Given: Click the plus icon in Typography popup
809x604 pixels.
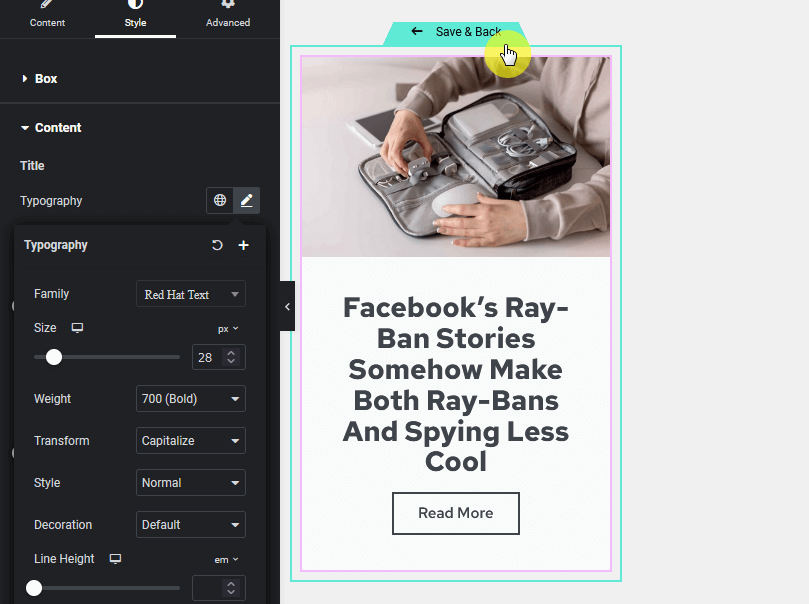Looking at the screenshot, I should (244, 245).
